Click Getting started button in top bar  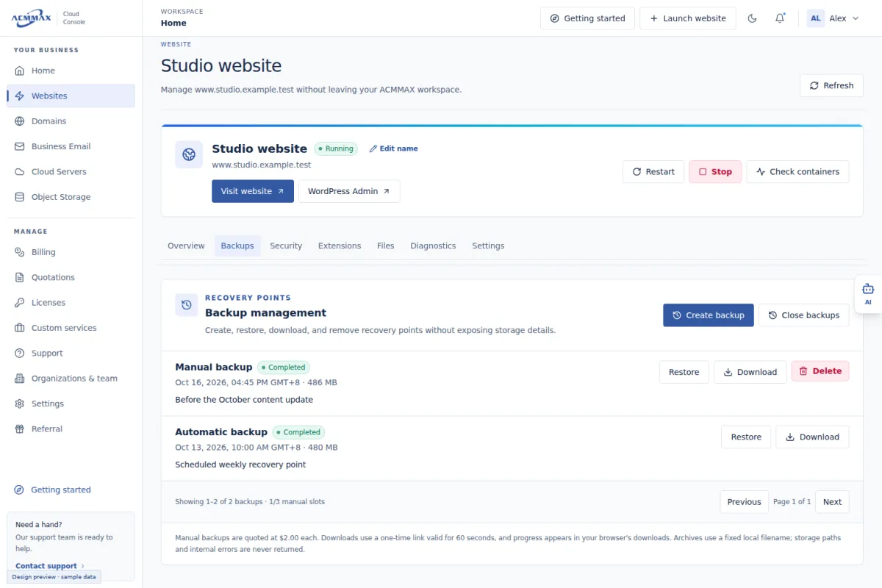(587, 18)
